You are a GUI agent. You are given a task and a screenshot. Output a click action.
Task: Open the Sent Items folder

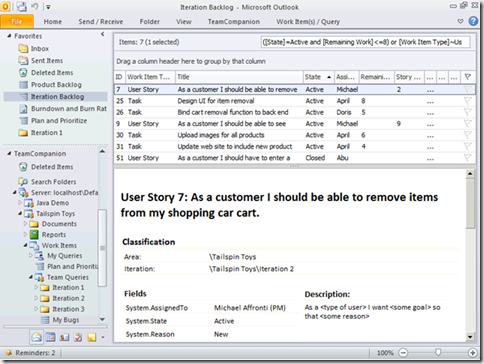[x=47, y=61]
